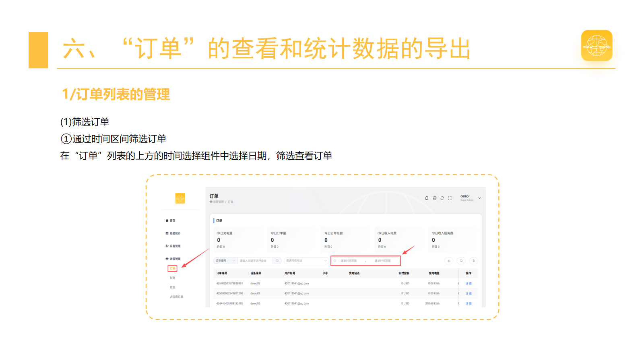The height and width of the screenshot is (362, 644).
Task: Open the 订单编号 search type dropdown
Action: click(x=225, y=261)
